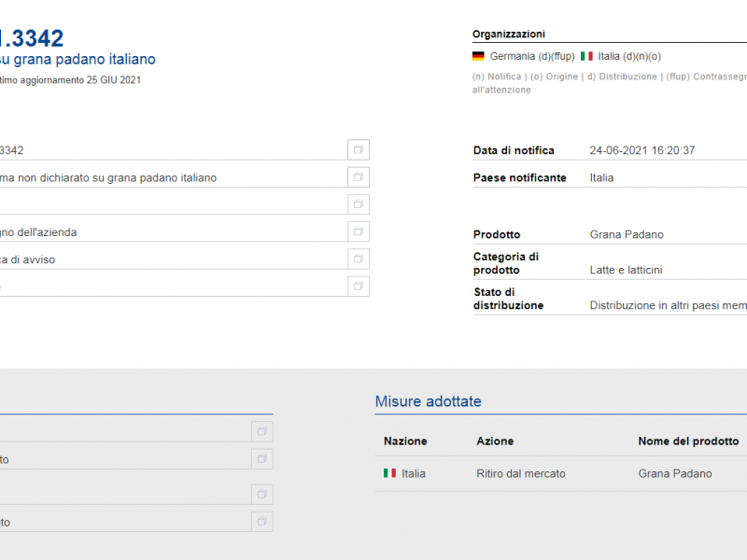Select 'Italia (d)(n)(o)' organization text
747x560 pixels.
[629, 56]
